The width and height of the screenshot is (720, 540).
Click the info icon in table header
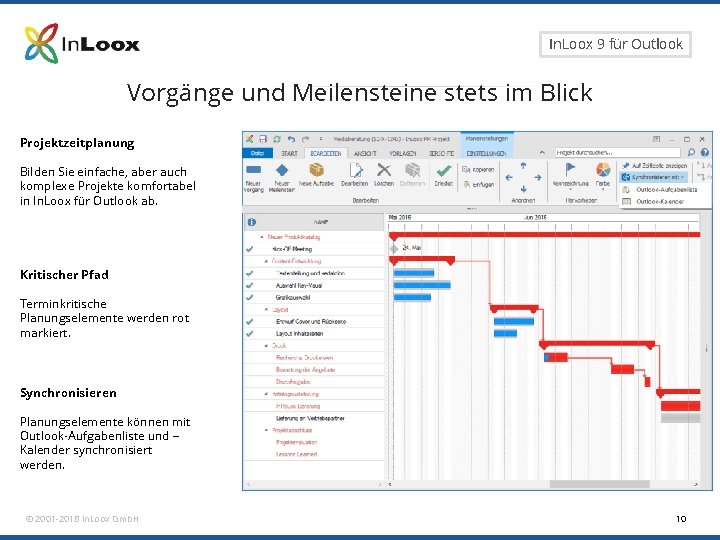click(252, 222)
